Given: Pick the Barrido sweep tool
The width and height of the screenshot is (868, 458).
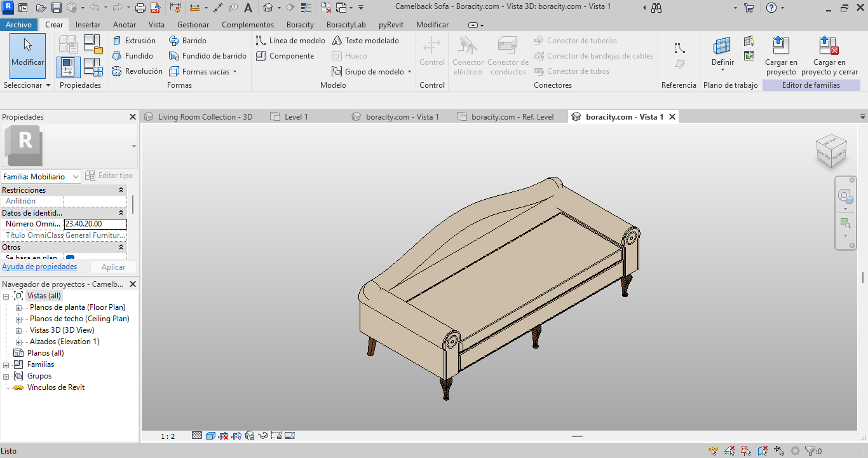Looking at the screenshot, I should coord(187,41).
